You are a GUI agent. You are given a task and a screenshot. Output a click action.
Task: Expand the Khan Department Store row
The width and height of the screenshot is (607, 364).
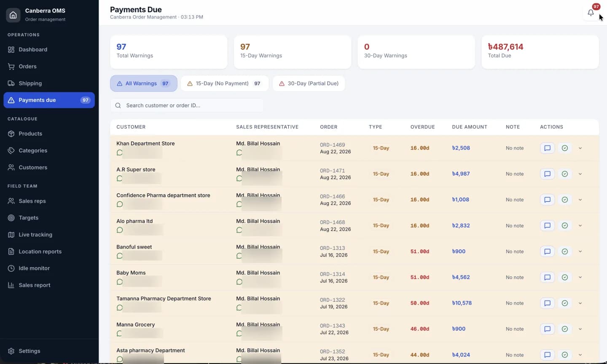tap(580, 148)
